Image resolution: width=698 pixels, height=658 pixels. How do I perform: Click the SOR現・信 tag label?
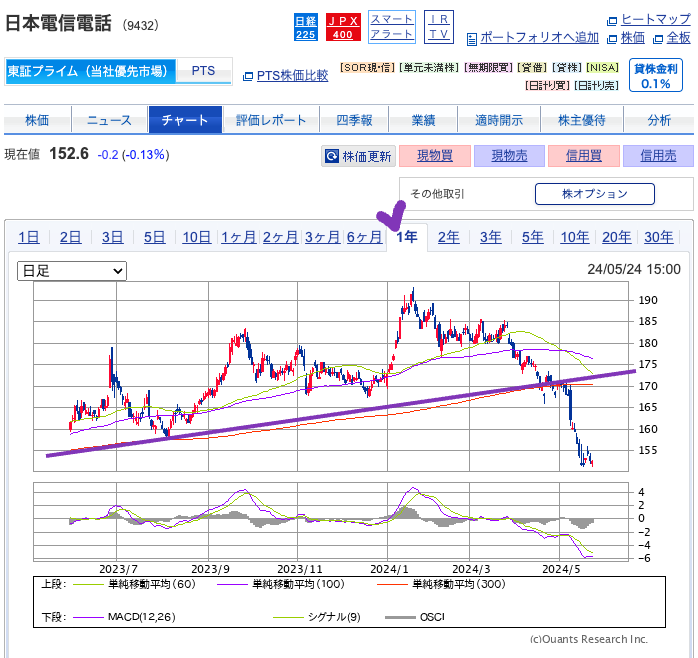pos(367,68)
